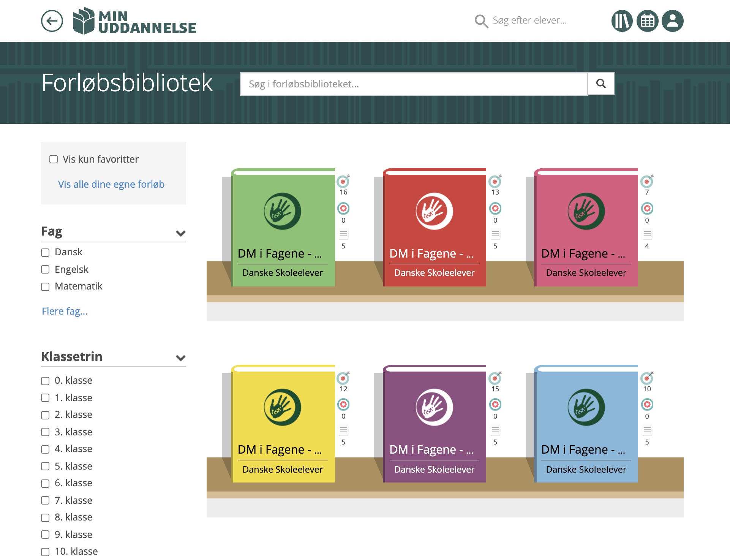Check the 7. klasse checkbox
730x560 pixels.
tap(45, 500)
